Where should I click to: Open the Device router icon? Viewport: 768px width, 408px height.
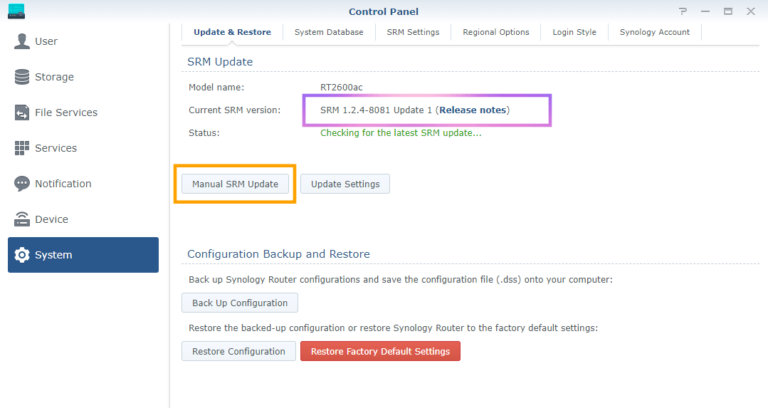click(22, 219)
